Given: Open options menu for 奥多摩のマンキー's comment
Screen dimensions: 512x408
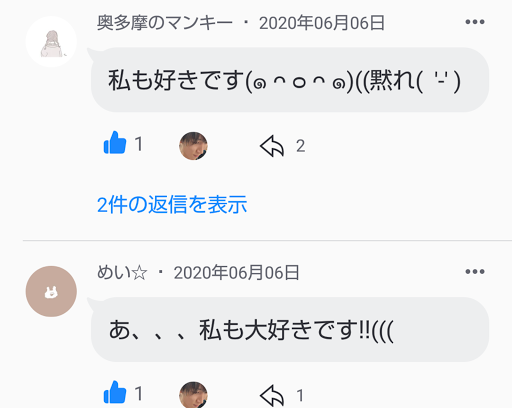Looking at the screenshot, I should pos(475,22).
